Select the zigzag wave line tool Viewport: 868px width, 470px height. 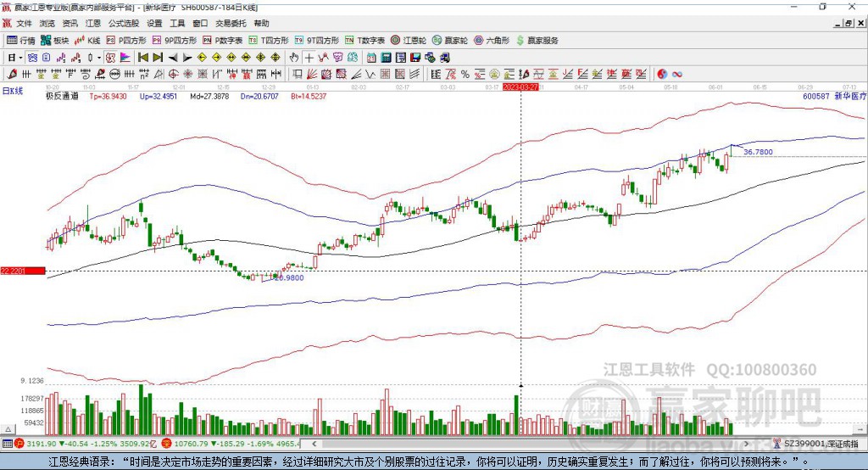[x=370, y=74]
